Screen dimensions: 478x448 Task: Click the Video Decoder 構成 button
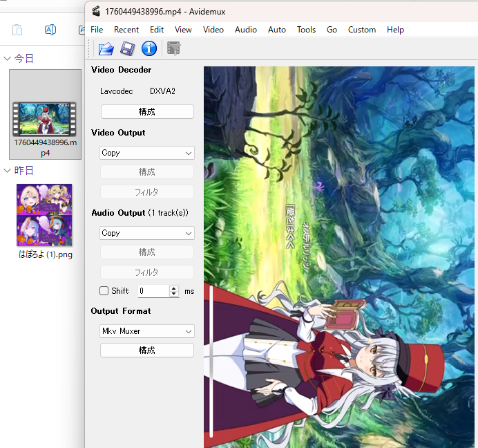tap(147, 111)
